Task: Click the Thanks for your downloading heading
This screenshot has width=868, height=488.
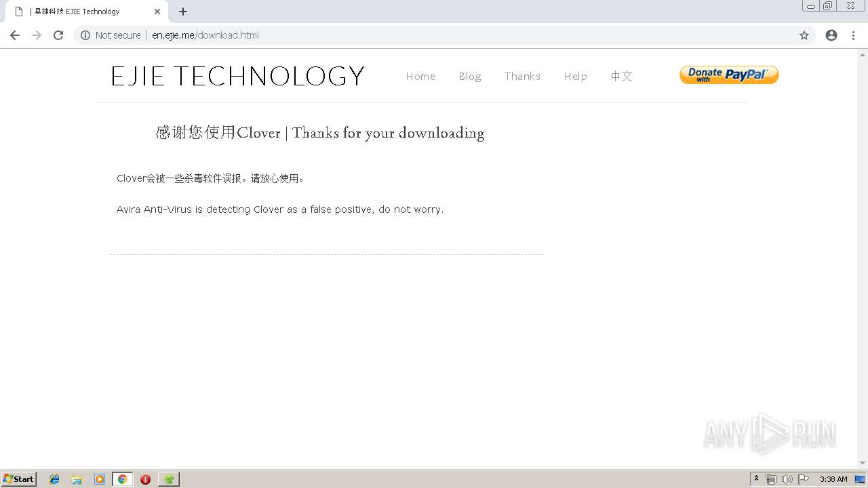Action: pos(389,133)
